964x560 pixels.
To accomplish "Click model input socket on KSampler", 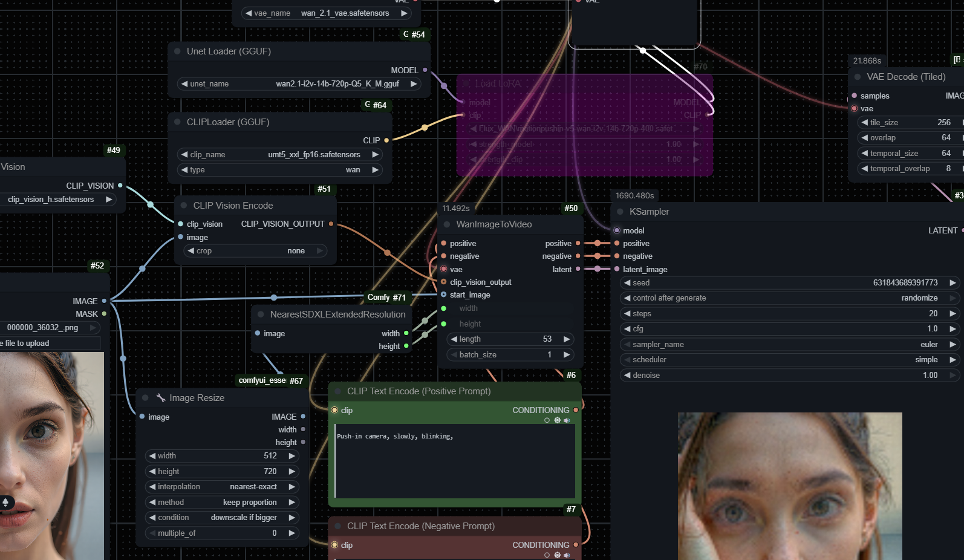I will pyautogui.click(x=617, y=230).
